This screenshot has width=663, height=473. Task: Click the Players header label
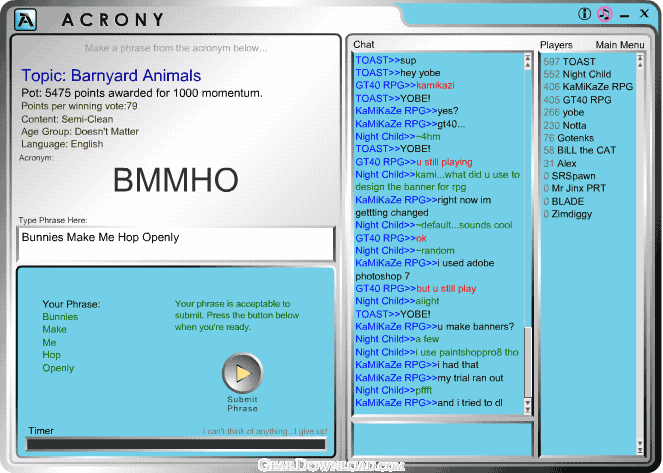tap(556, 45)
